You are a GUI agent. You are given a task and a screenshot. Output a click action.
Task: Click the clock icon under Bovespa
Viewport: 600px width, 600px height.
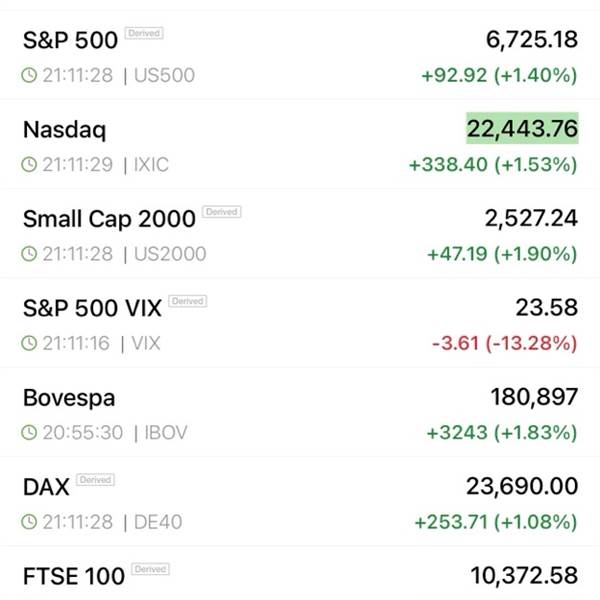(29, 433)
